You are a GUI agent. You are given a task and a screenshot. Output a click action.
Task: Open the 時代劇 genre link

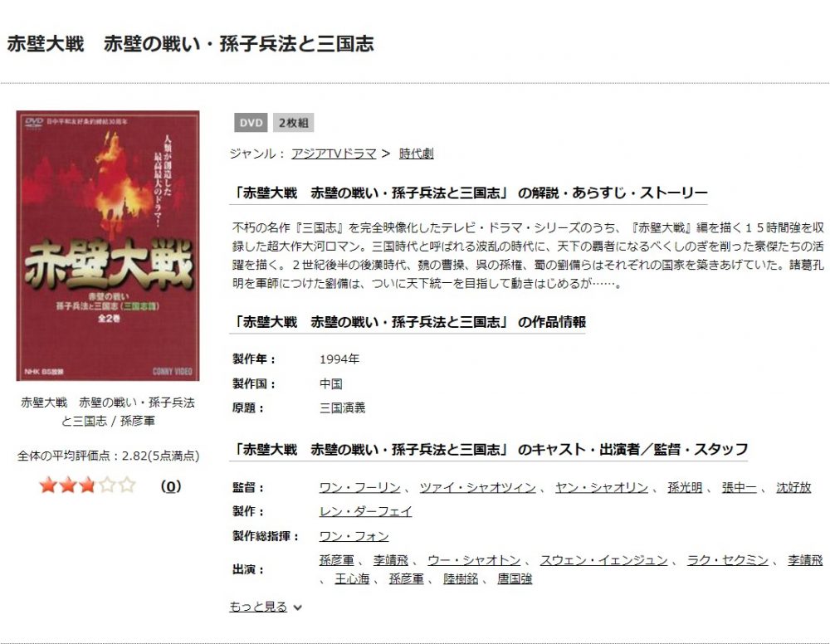416,154
